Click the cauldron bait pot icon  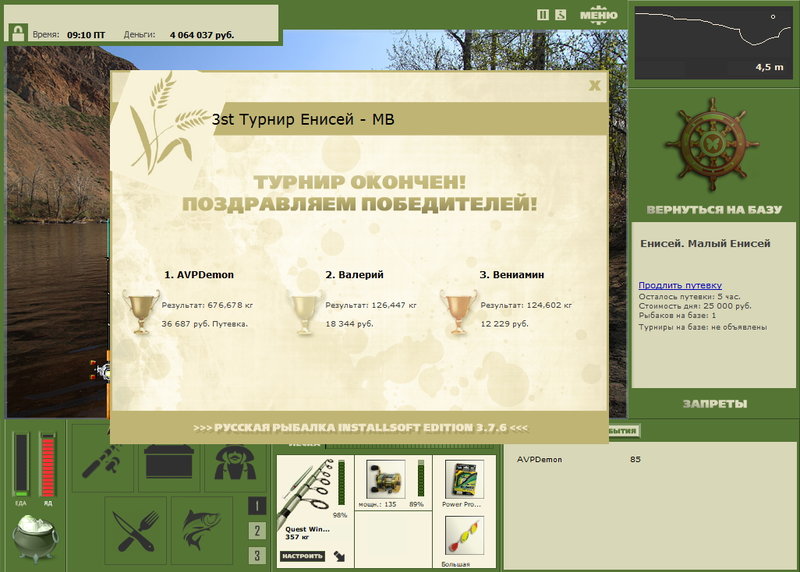(x=34, y=538)
